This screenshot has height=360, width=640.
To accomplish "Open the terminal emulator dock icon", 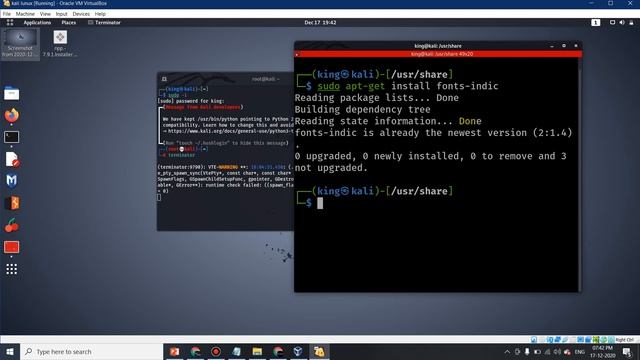I will (x=11, y=137).
